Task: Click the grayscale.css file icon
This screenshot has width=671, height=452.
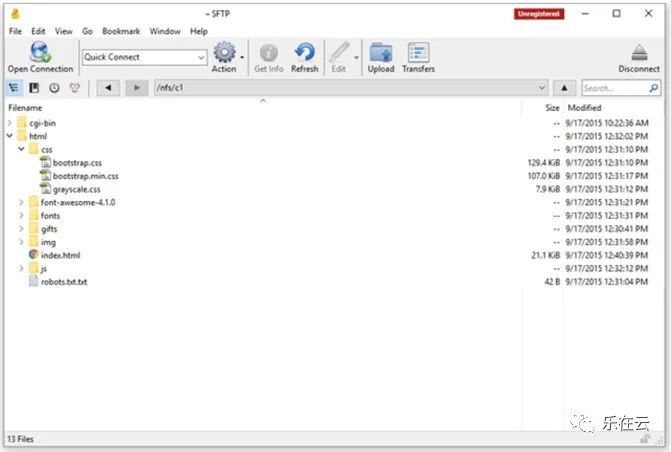Action: pyautogui.click(x=45, y=189)
